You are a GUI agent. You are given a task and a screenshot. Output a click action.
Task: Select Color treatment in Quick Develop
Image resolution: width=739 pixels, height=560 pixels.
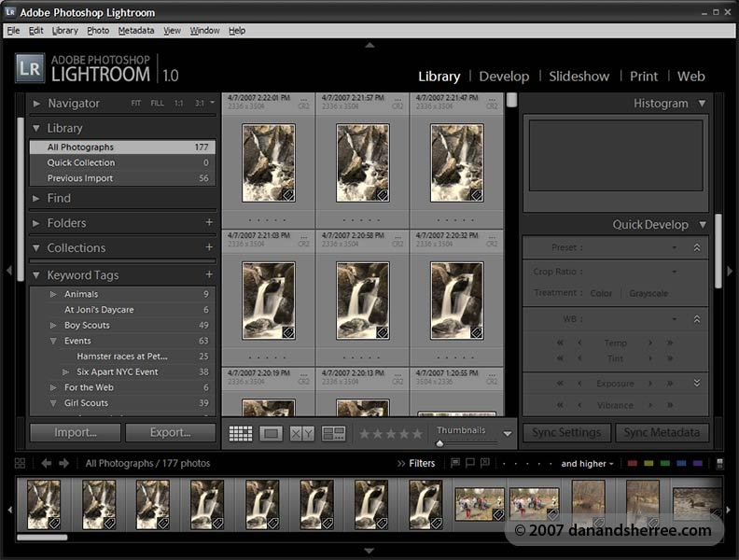601,293
